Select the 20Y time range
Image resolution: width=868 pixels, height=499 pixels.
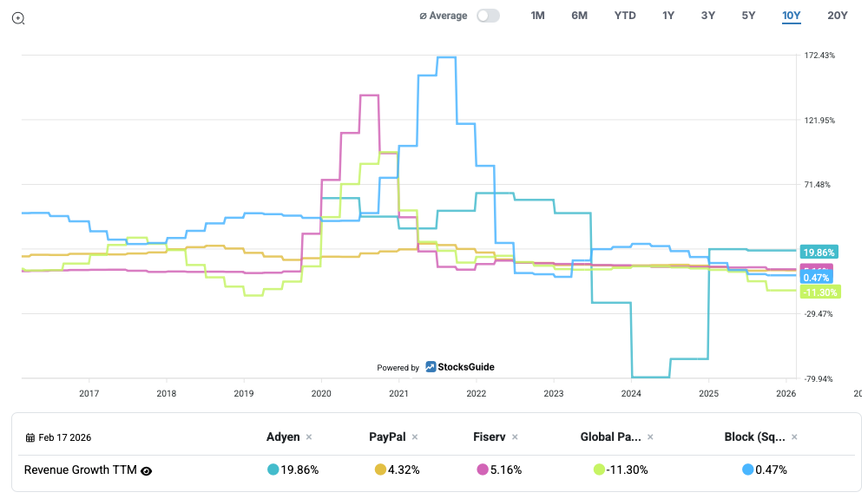point(838,16)
